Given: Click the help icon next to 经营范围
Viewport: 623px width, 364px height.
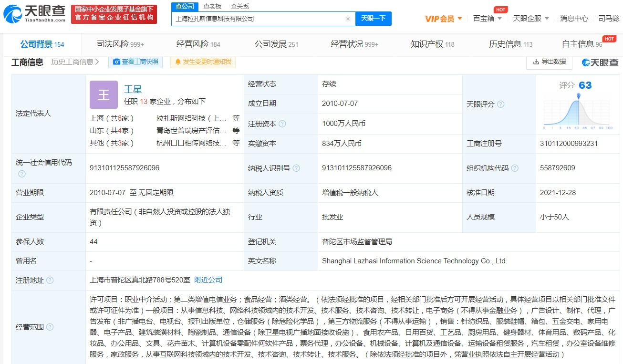Looking at the screenshot, I should click(50, 327).
